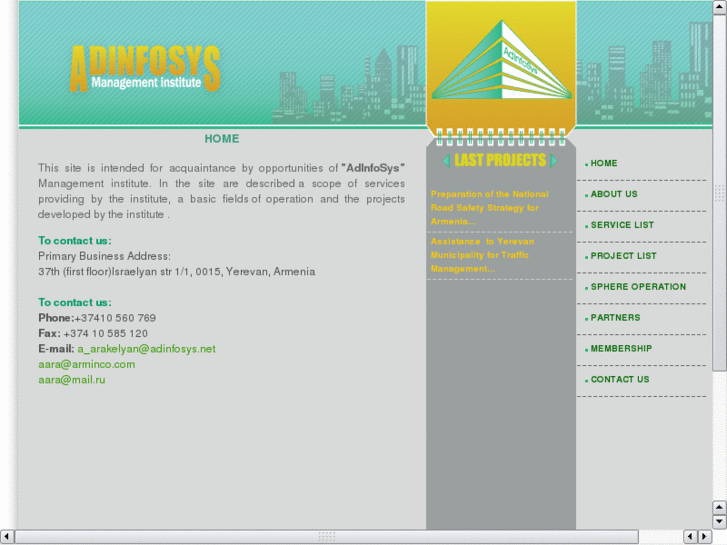Open the CONTACT US page

click(x=619, y=379)
